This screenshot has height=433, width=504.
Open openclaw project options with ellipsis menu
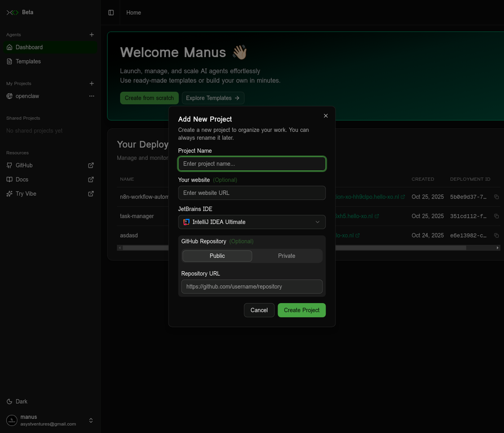pos(91,96)
